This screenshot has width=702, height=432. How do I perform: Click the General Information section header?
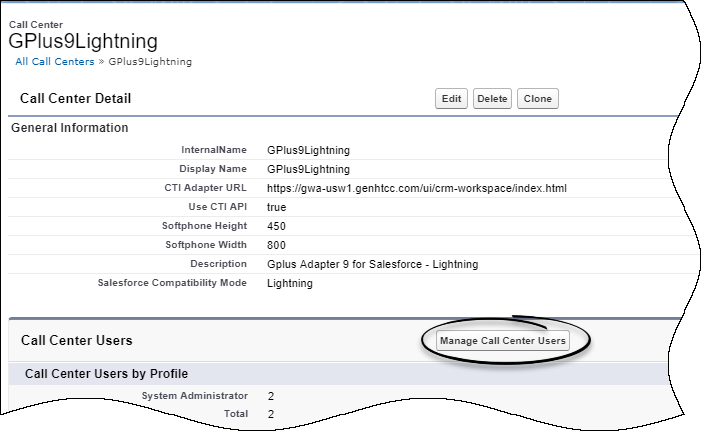pyautogui.click(x=69, y=128)
